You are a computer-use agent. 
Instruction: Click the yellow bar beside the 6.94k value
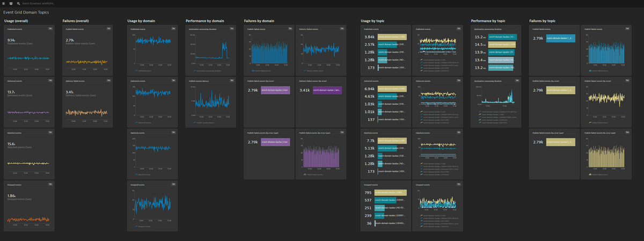tap(392, 89)
